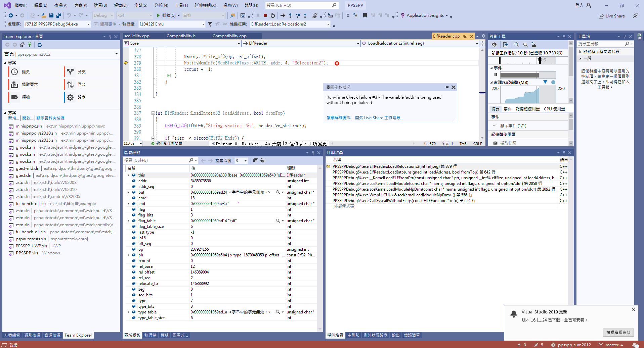Click the Step Over icon
The width and height of the screenshot is (644, 348).
(298, 15)
